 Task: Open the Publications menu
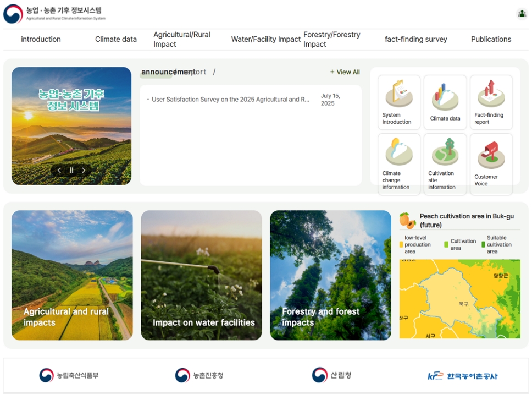coord(491,39)
